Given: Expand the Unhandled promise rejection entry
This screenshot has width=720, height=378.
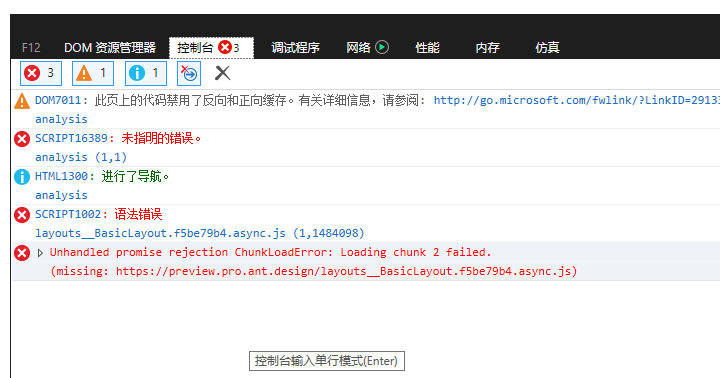Looking at the screenshot, I should click(40, 253).
